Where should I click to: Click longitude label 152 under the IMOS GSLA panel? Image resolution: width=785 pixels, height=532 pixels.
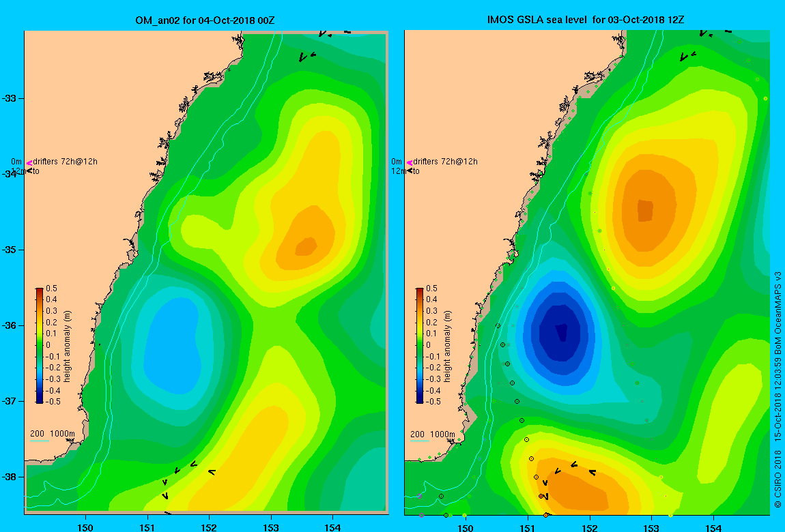(x=589, y=527)
